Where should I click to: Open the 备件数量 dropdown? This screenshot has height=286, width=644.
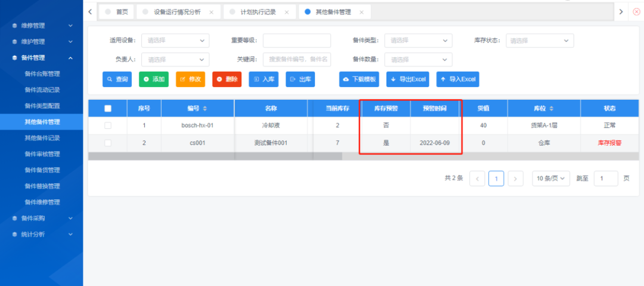pos(418,59)
